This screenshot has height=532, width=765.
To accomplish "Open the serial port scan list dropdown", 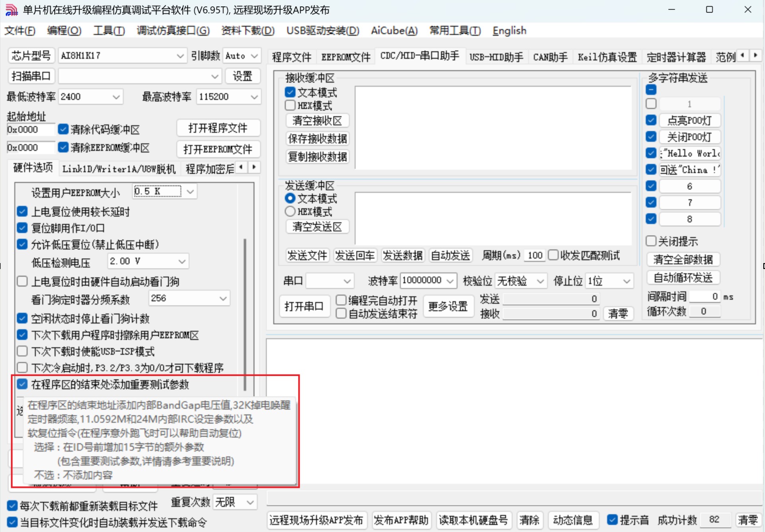I will (x=215, y=76).
